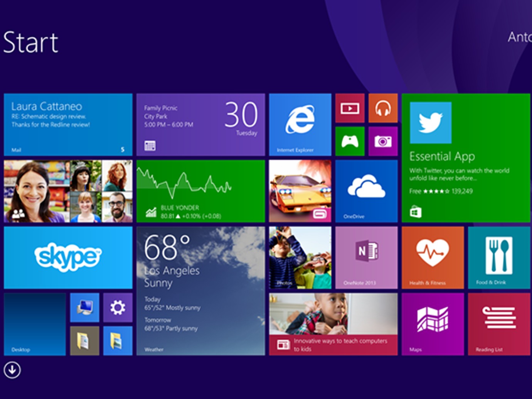532x399 pixels.
Task: Show all apps with down arrow
Action: coord(12,370)
